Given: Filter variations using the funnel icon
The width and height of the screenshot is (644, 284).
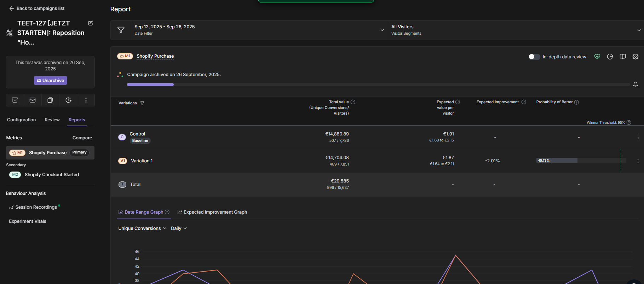Looking at the screenshot, I should coord(142,103).
